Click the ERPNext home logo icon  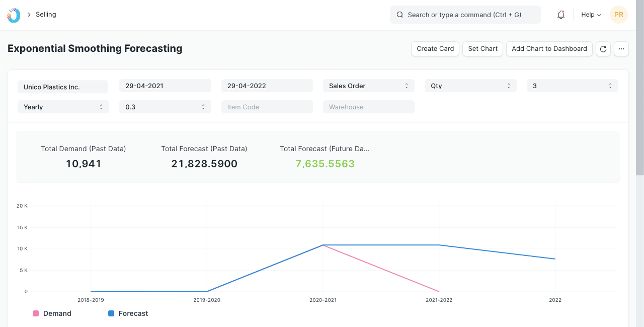coord(14,15)
